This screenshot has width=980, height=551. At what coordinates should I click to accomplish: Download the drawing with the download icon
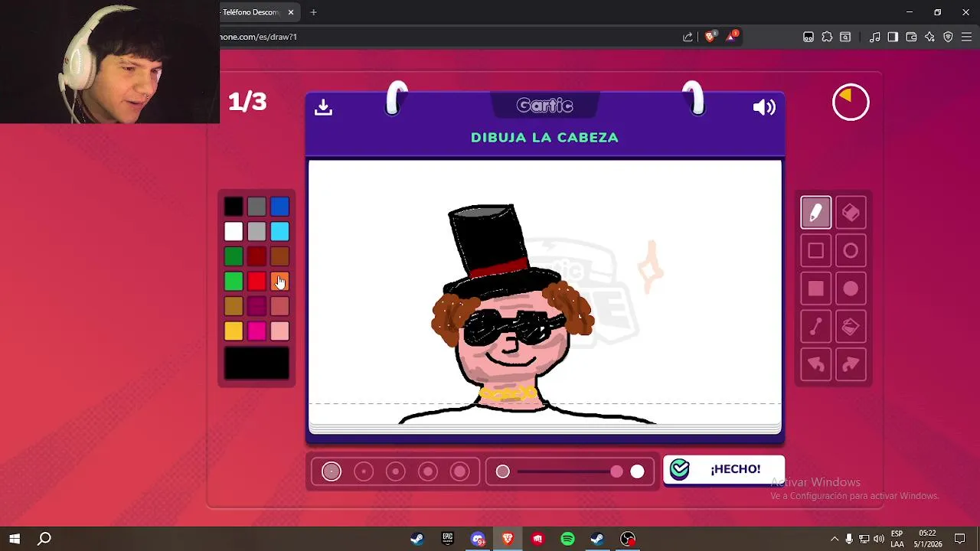323,107
